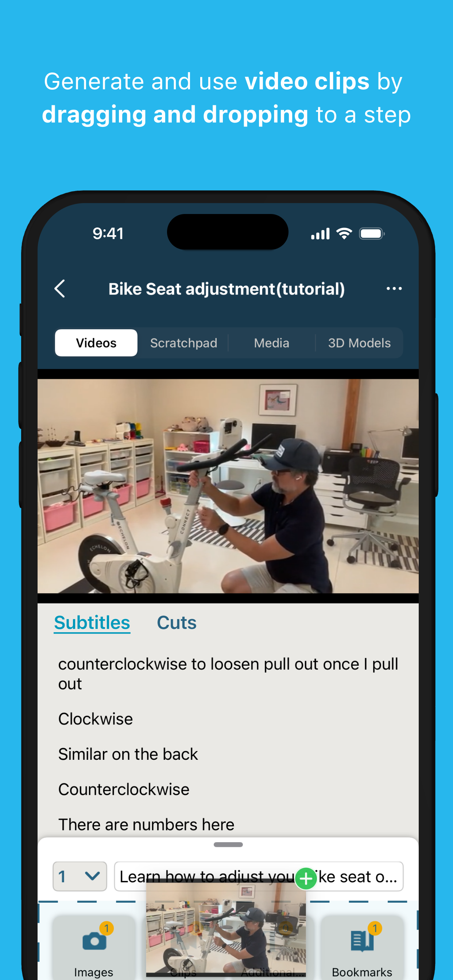This screenshot has height=980, width=453.
Task: Switch to the Scratchpad segment
Action: [x=183, y=343]
